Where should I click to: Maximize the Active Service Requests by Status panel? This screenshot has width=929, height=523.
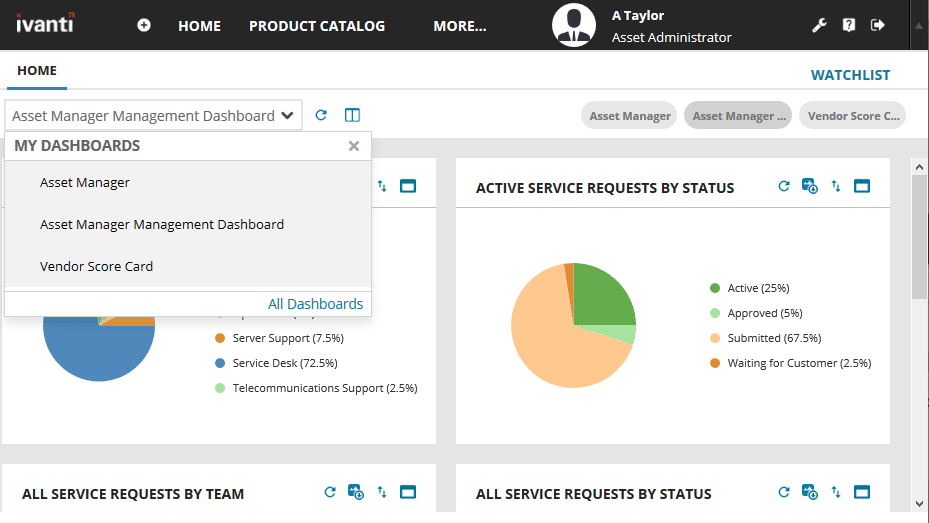(x=862, y=186)
